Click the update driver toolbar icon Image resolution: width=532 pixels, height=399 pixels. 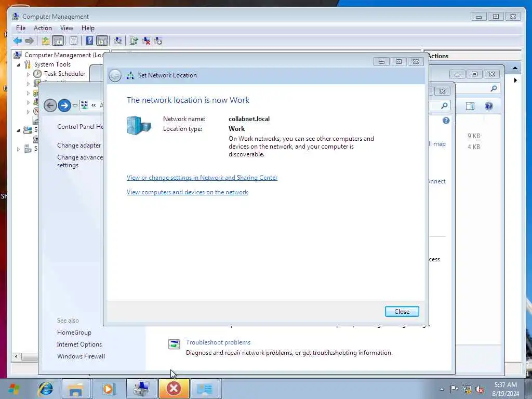[134, 41]
